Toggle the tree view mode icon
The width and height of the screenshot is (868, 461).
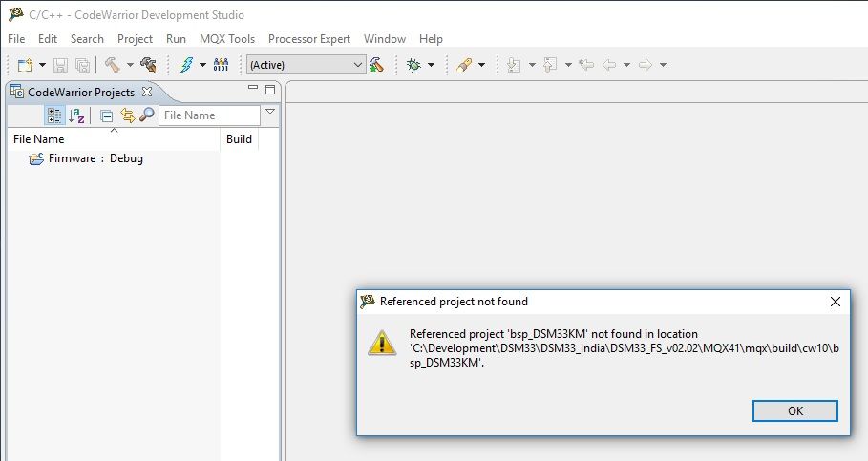pyautogui.click(x=54, y=115)
